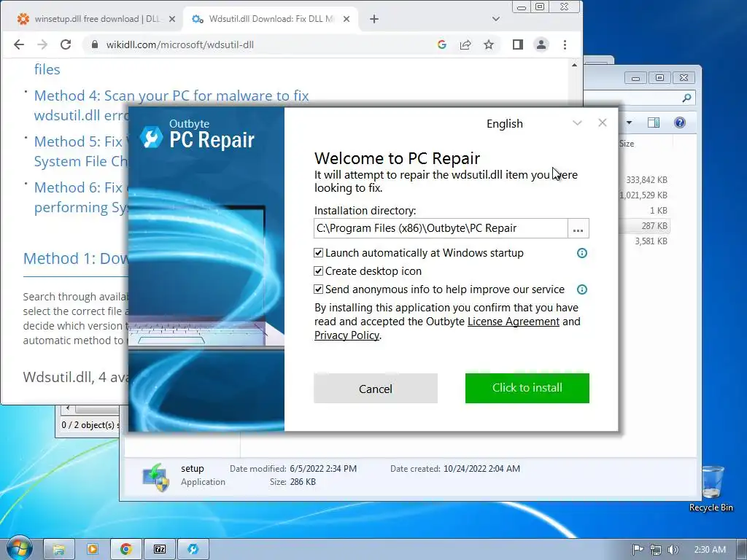Screen dimensions: 747x560
Task: Go forward in Chrome
Action: click(x=42, y=44)
